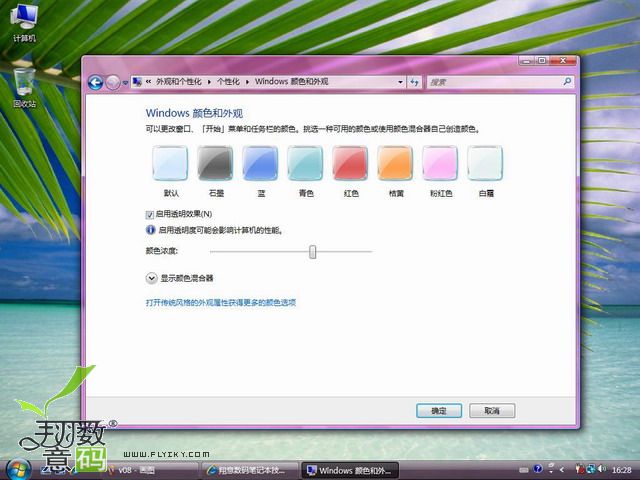Select the 红色 red color swatch
This screenshot has width=640, height=480.
pyautogui.click(x=350, y=163)
